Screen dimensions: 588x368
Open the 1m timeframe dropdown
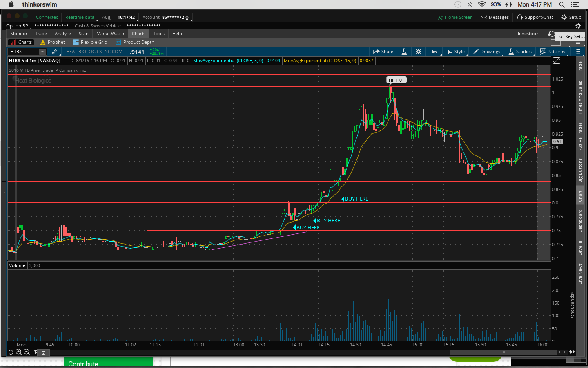pyautogui.click(x=434, y=52)
